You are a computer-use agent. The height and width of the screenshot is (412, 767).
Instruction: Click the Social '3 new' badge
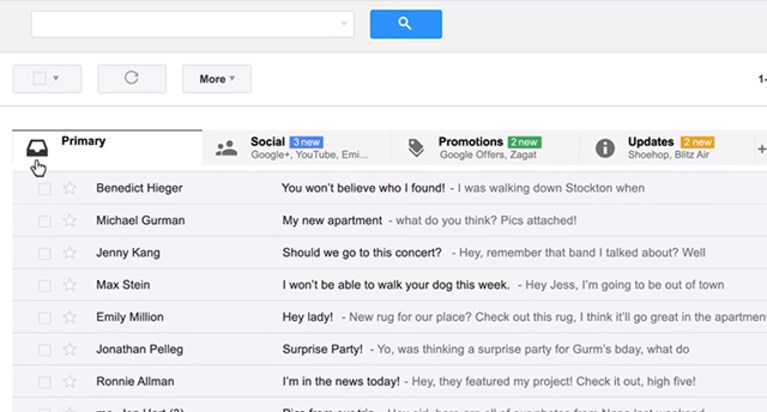point(307,142)
